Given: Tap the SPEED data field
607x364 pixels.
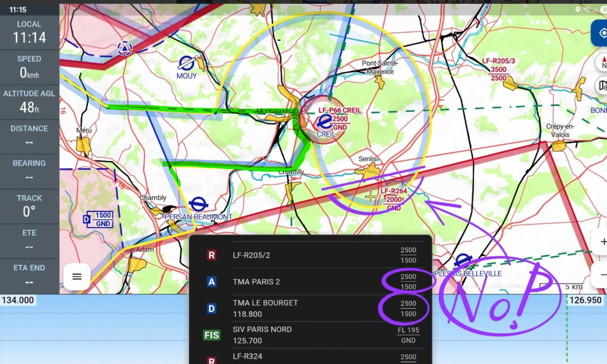Looking at the screenshot, I should [x=29, y=67].
